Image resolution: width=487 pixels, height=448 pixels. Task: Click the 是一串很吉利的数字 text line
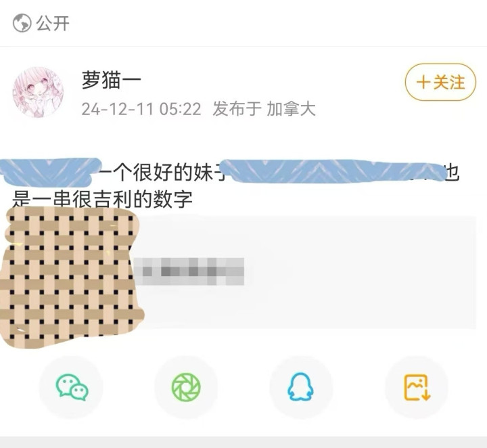[102, 199]
